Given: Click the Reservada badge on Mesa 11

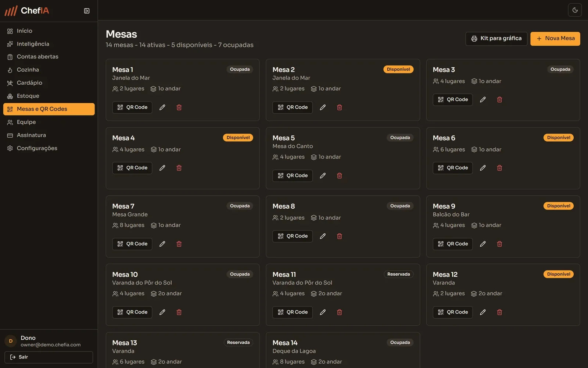Looking at the screenshot, I should pyautogui.click(x=398, y=275).
